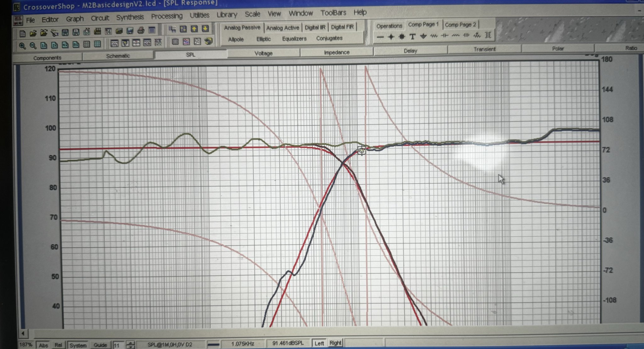Select the Wire line tool
Viewport: 644px width, 349px height.
[380, 37]
